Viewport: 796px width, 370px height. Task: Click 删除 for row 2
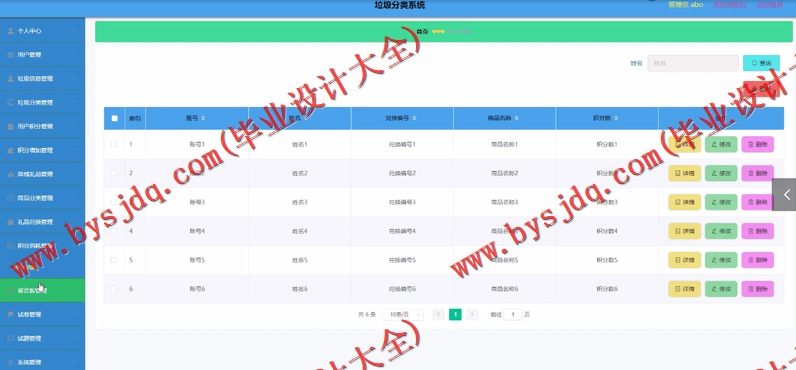[x=757, y=174]
